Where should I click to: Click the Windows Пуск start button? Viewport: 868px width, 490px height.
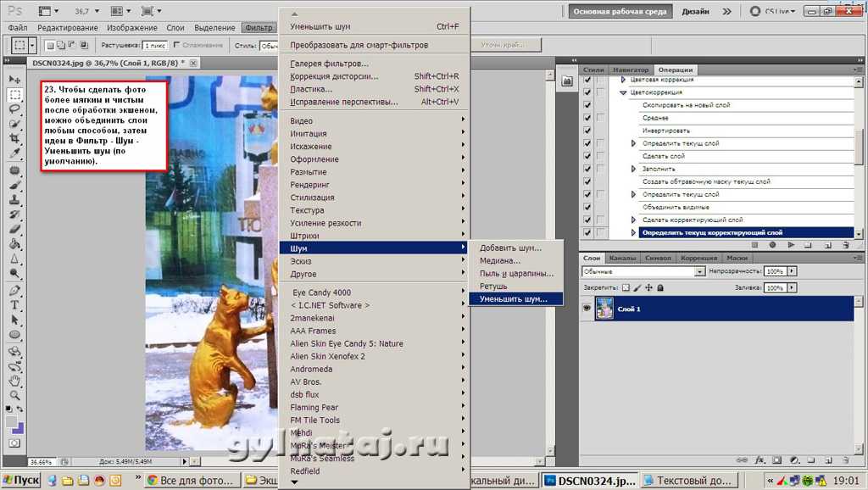coord(21,481)
